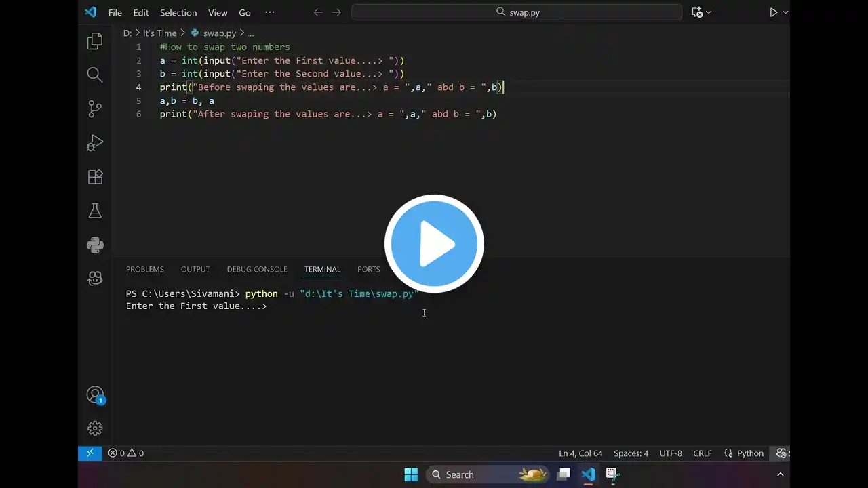Change indentation via Spaces: 4
The width and height of the screenshot is (868, 488).
[631, 453]
